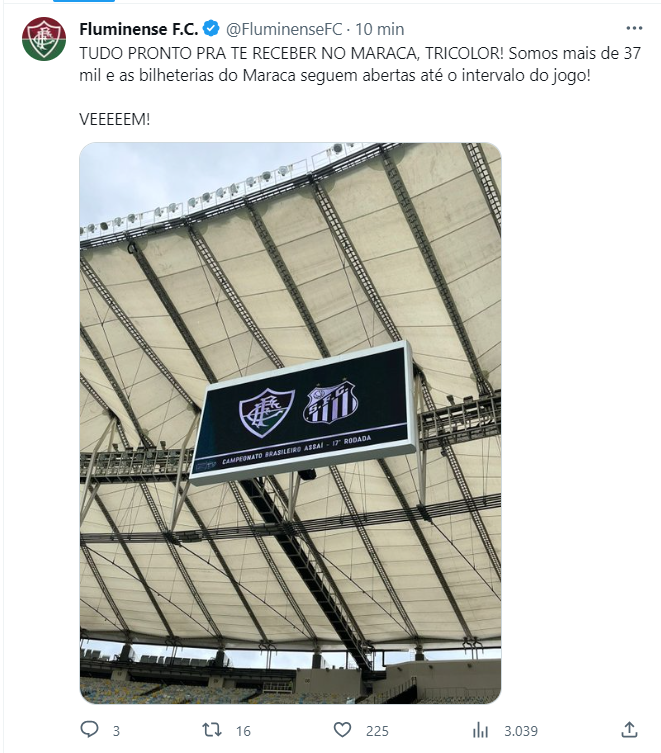Like the tweet with the heart icon
Image resolution: width=661 pixels, height=753 pixels.
point(342,730)
